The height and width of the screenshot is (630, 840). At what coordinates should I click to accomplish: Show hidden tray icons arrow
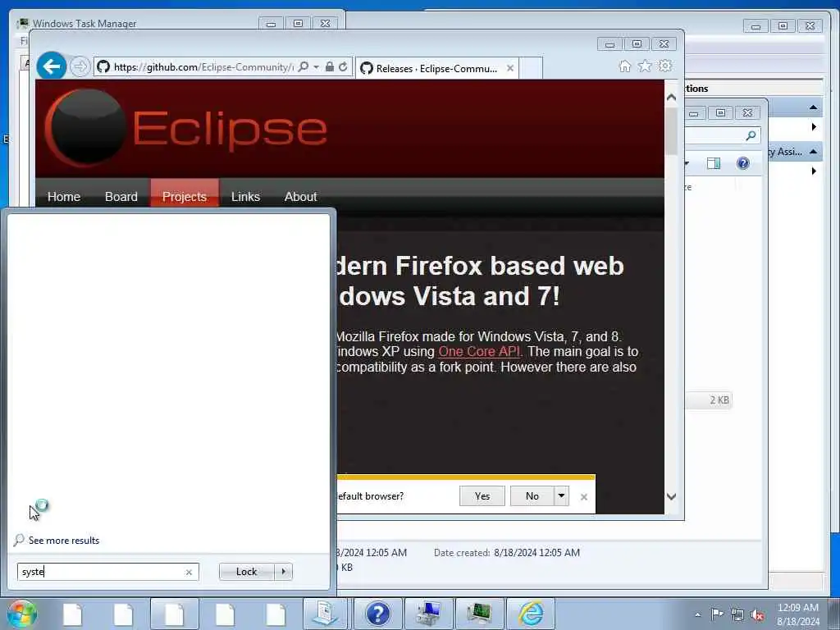697,614
